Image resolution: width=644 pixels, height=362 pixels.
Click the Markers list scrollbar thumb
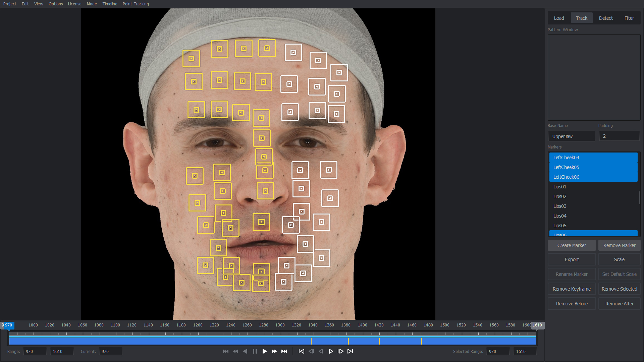point(639,198)
